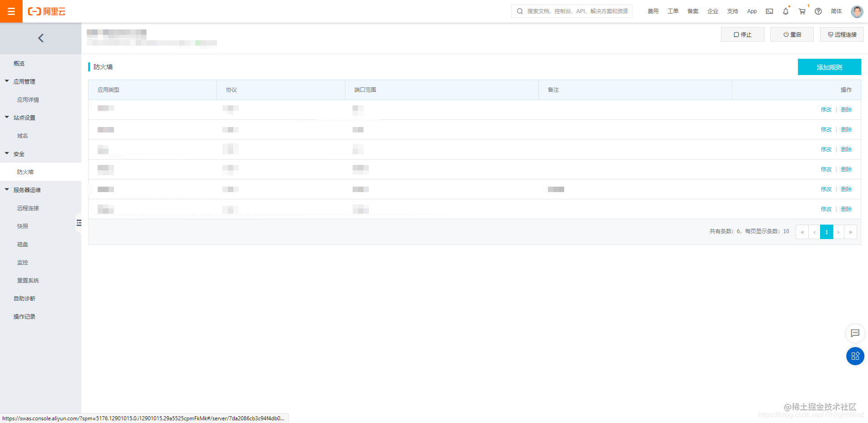
Task: Go to next page with › button
Action: (x=839, y=232)
